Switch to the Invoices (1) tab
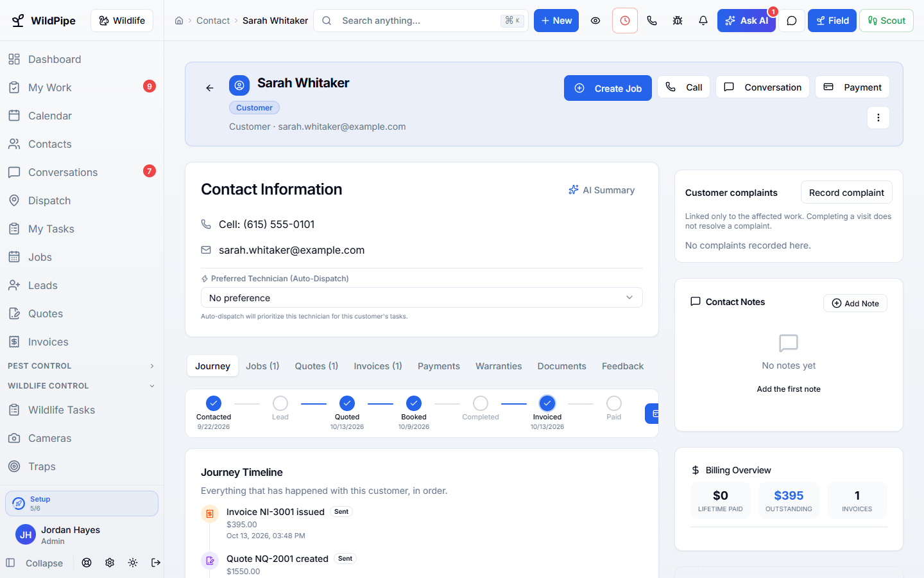 pyautogui.click(x=378, y=366)
